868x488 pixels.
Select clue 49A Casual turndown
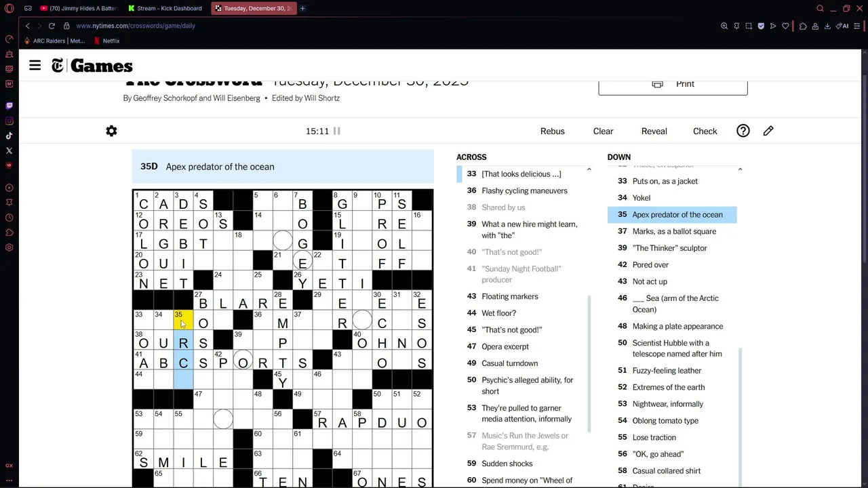point(521,363)
